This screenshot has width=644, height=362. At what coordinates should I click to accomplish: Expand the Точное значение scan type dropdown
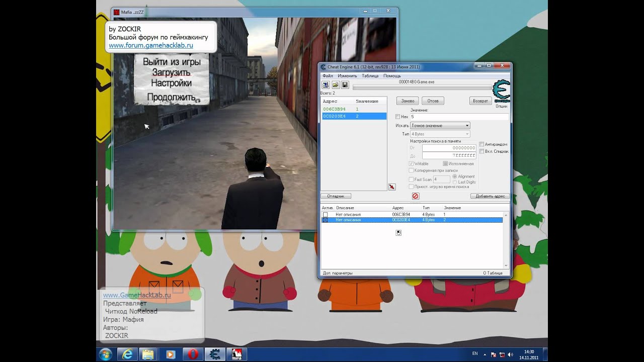[x=440, y=125]
